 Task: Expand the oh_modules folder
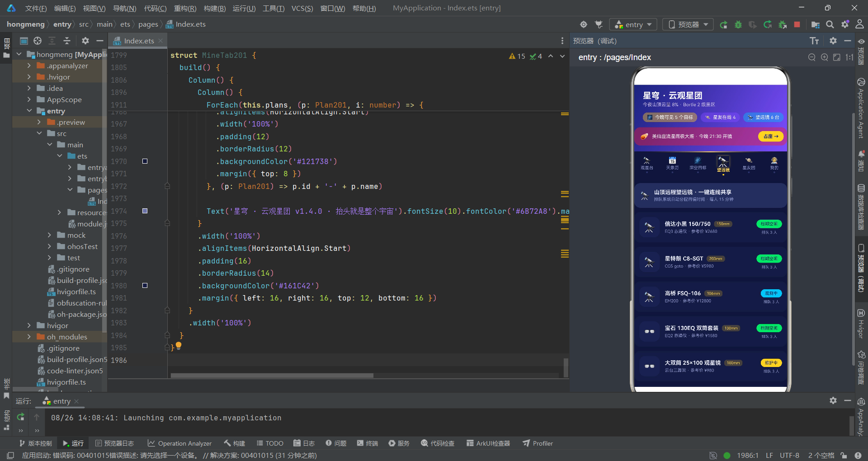29,337
